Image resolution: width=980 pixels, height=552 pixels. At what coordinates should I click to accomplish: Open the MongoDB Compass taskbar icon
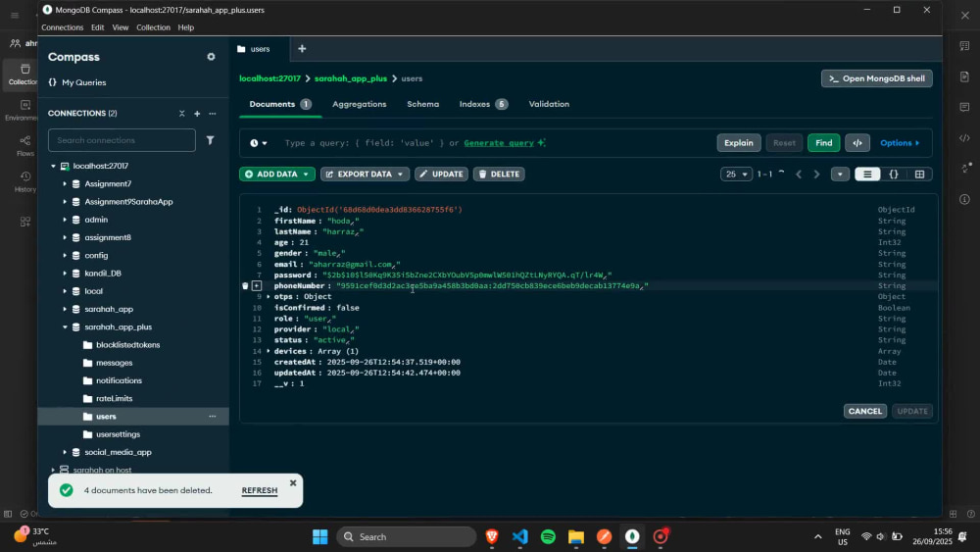pos(632,536)
